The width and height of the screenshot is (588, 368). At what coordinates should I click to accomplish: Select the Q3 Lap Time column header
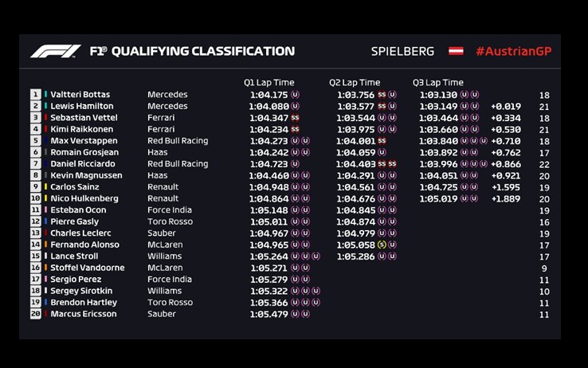[438, 83]
